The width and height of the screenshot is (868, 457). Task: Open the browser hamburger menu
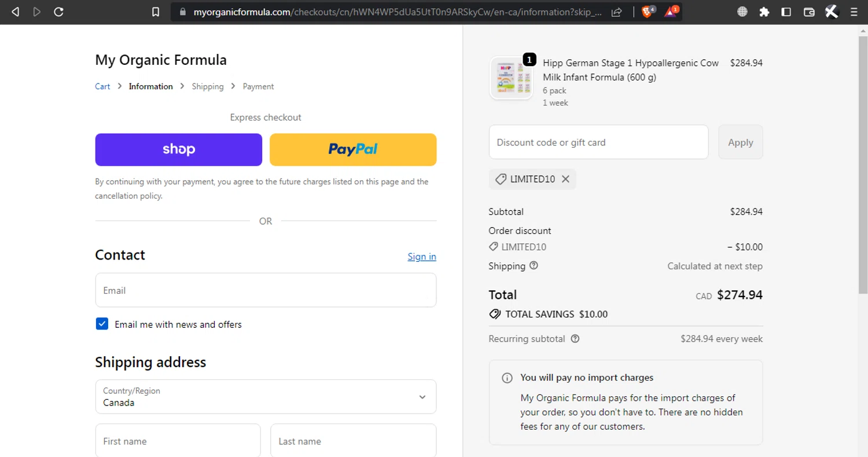click(x=854, y=12)
